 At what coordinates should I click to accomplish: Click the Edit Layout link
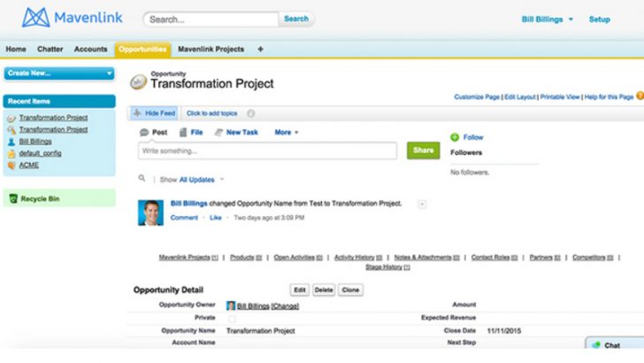(520, 97)
